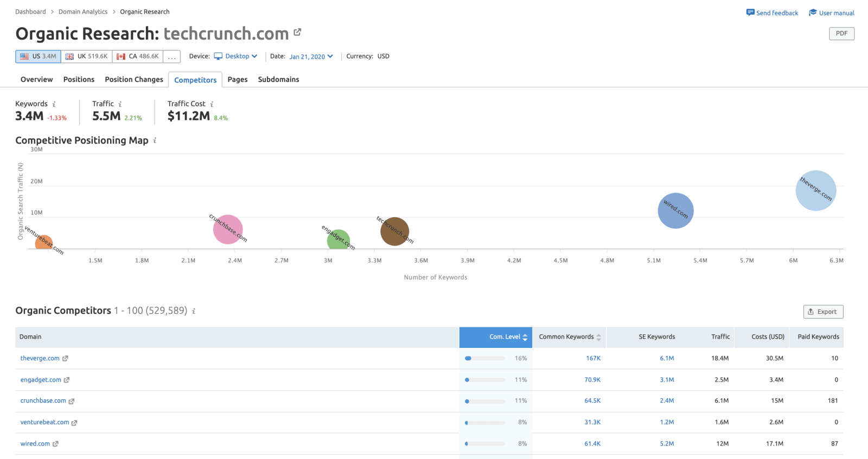The width and height of the screenshot is (868, 459).
Task: Sort by Common Keywords column header
Action: 569,337
